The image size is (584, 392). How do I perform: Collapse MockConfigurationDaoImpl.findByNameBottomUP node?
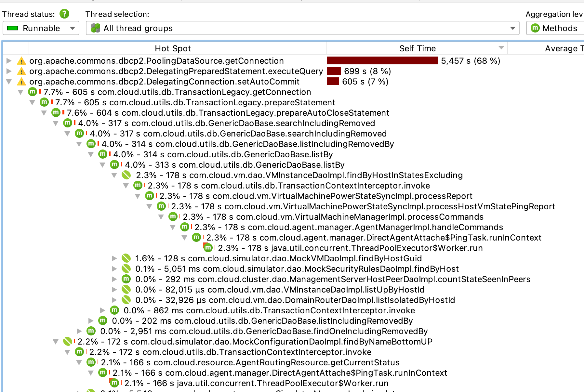click(56, 342)
